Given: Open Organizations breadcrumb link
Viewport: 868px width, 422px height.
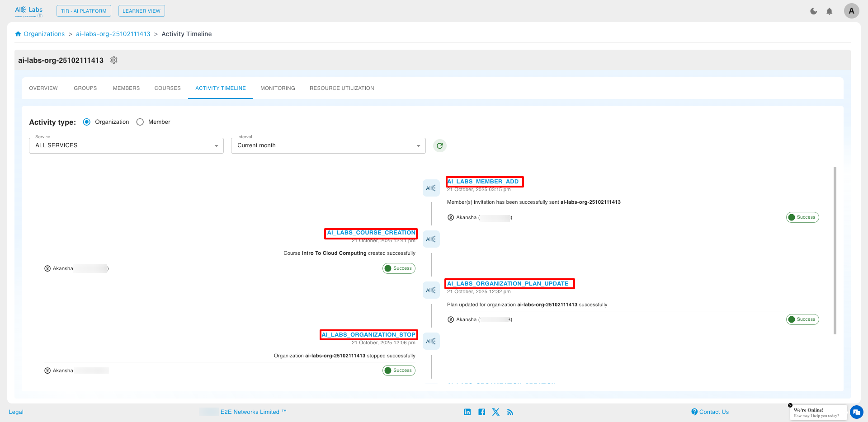Looking at the screenshot, I should 44,34.
